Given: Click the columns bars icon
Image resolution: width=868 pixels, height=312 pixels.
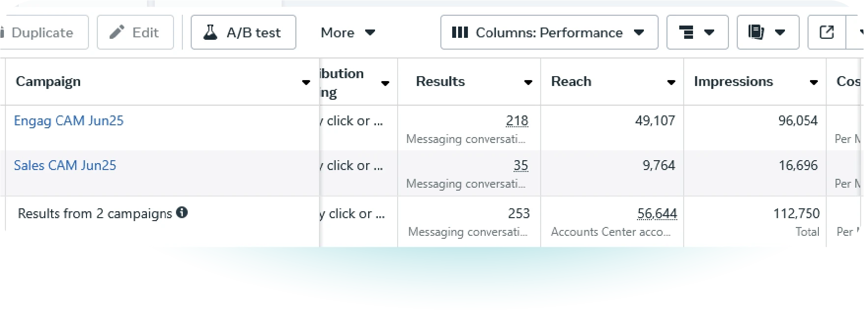Looking at the screenshot, I should [460, 32].
